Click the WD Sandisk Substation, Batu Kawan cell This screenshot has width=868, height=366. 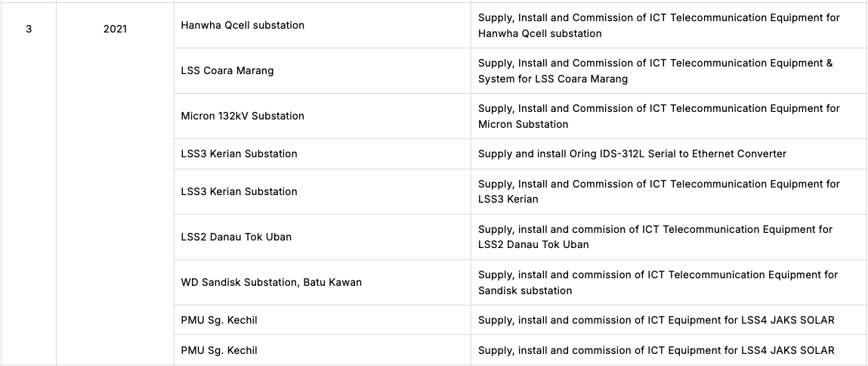click(271, 283)
